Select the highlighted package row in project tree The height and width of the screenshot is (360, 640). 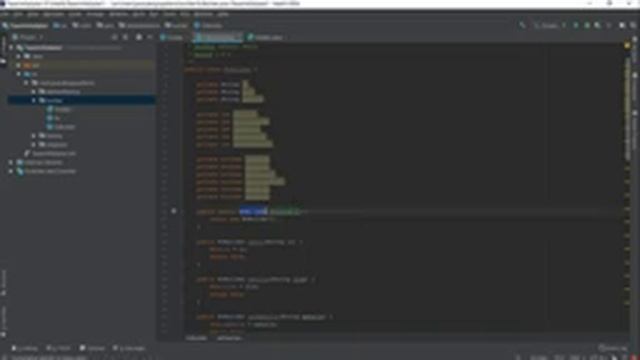tap(82, 100)
